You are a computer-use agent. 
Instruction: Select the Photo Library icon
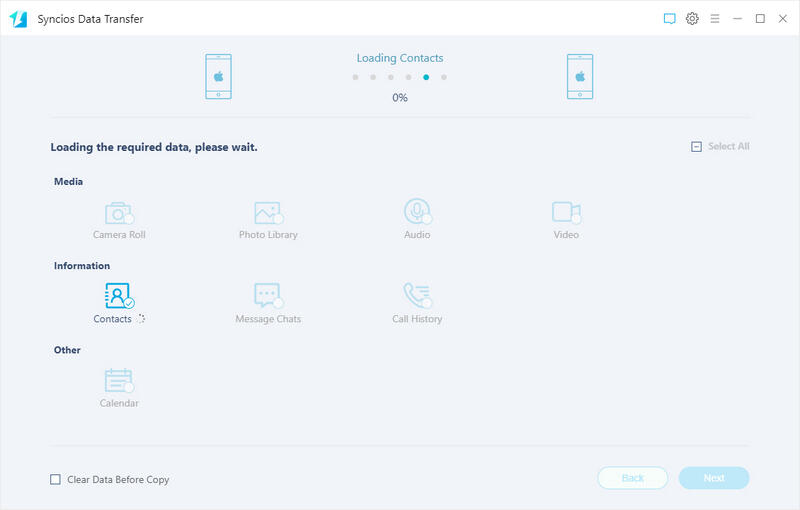267,213
